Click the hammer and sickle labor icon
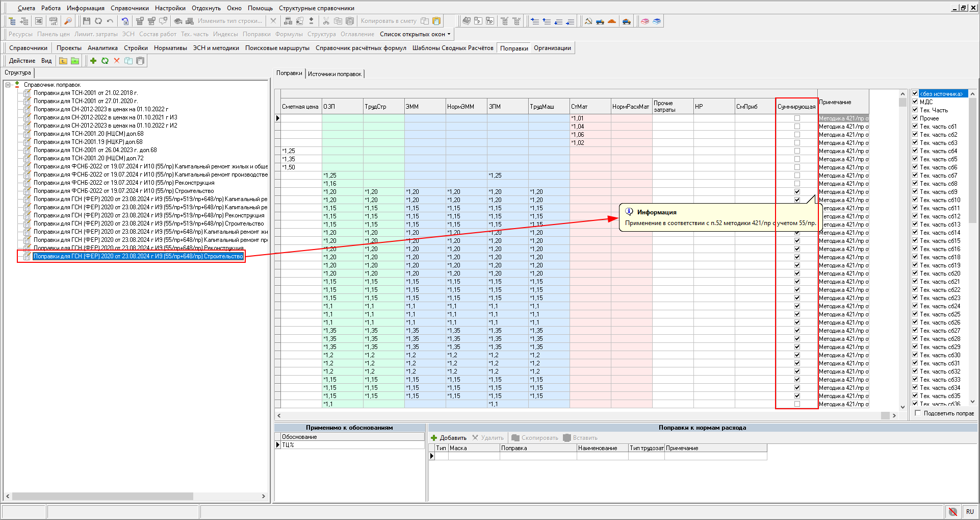980x520 pixels. pyautogui.click(x=588, y=21)
